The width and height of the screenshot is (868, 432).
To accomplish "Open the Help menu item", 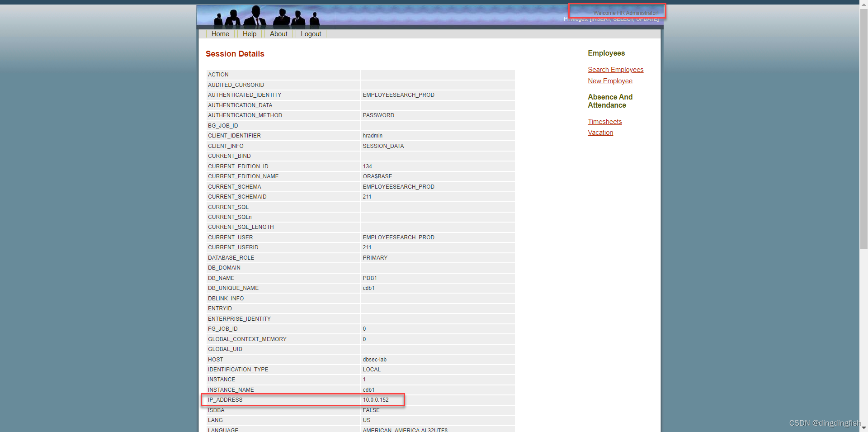I will click(x=249, y=34).
